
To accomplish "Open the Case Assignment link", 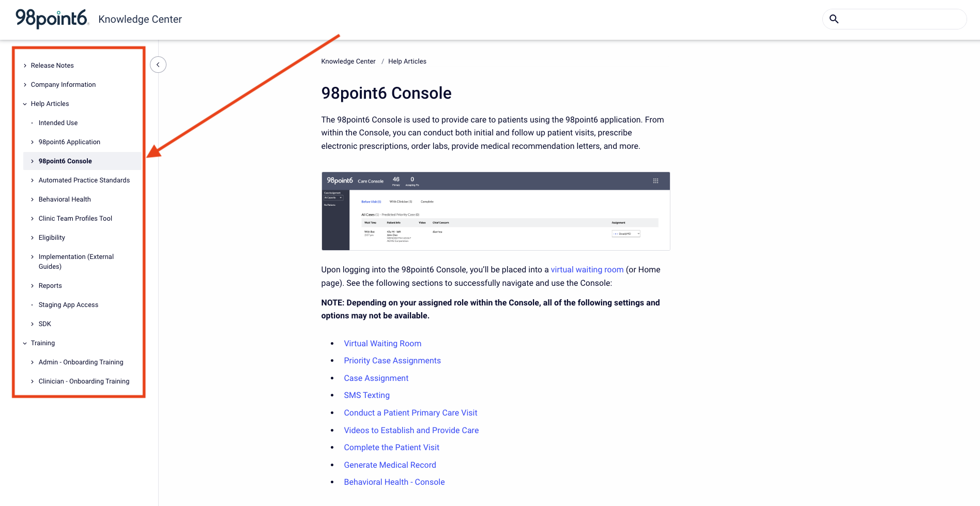I will tap(376, 378).
